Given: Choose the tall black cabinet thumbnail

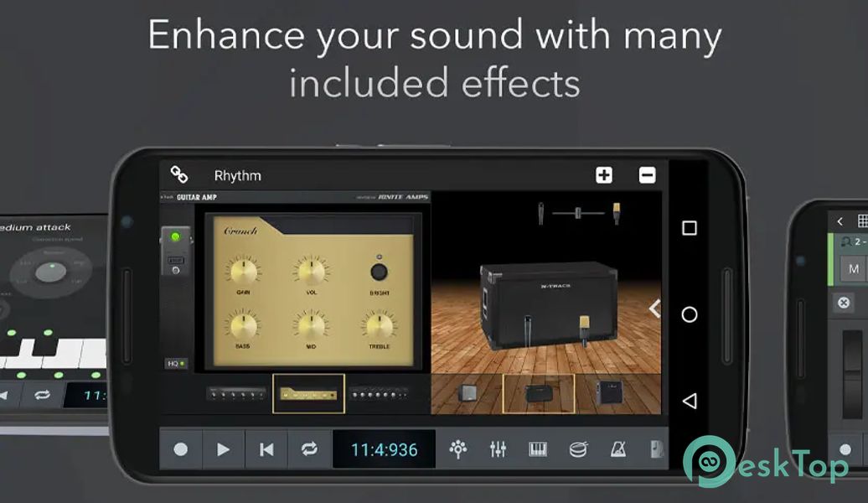Looking at the screenshot, I should coord(611,393).
